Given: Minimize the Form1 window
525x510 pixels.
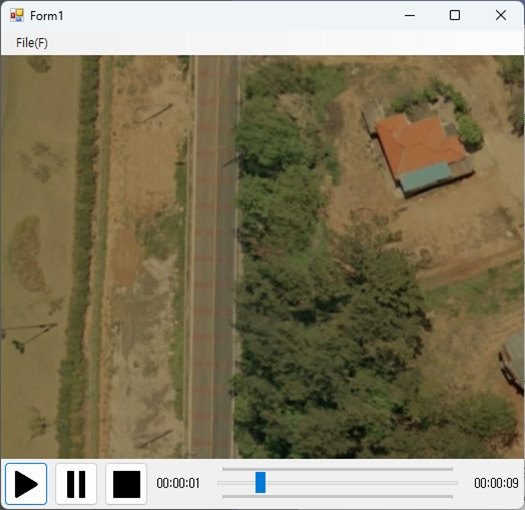Looking at the screenshot, I should coord(409,15).
